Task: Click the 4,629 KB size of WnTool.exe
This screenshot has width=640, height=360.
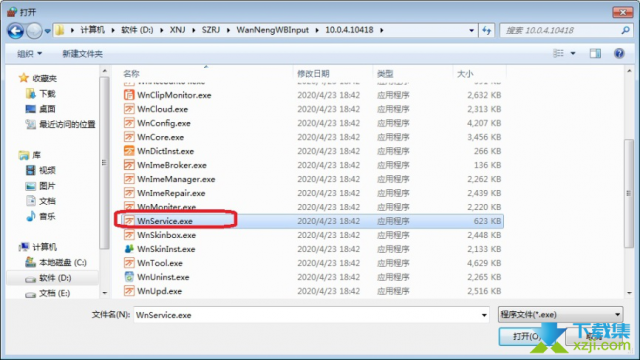Action: click(484, 263)
